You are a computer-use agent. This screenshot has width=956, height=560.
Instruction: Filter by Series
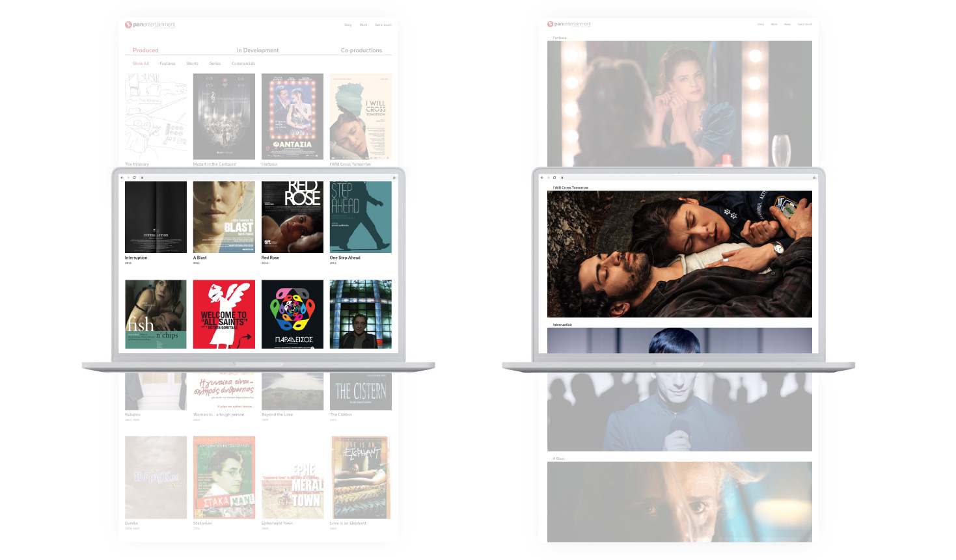(x=215, y=64)
